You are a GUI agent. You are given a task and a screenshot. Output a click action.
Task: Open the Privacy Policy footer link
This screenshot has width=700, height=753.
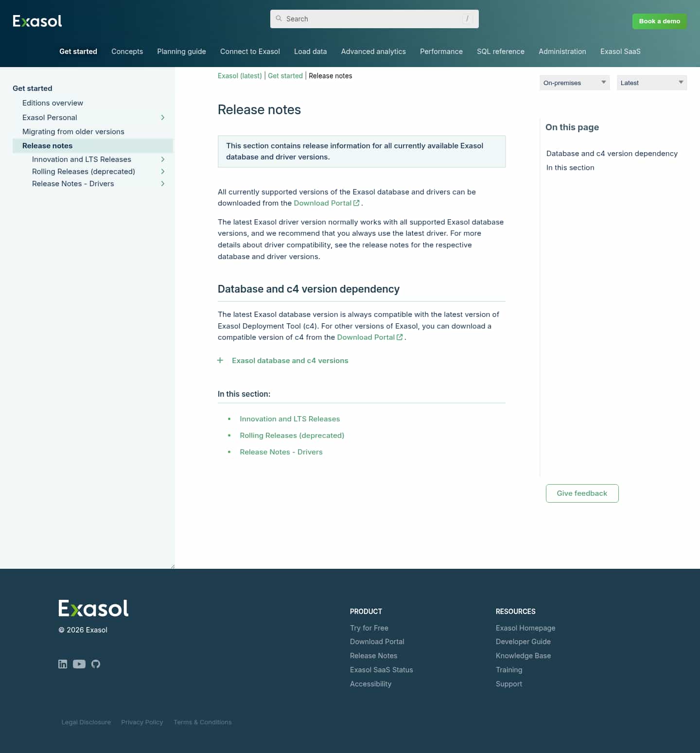[142, 722]
